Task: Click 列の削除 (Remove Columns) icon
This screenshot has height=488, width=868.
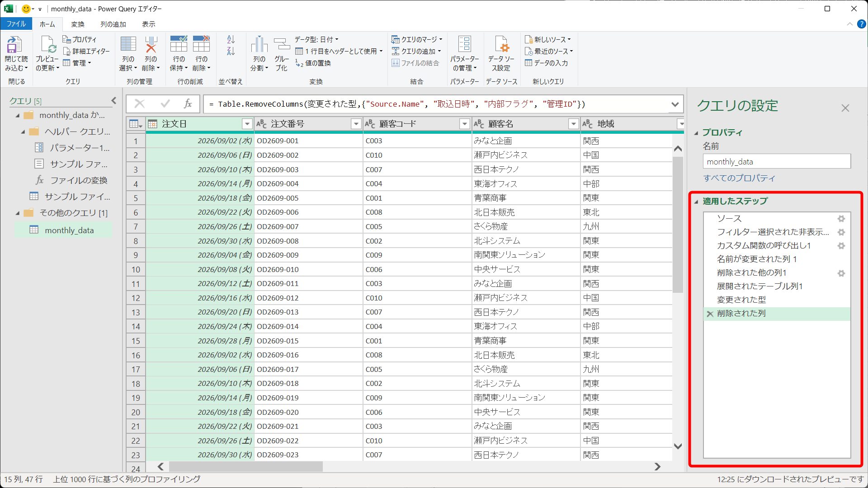Action: 151,44
